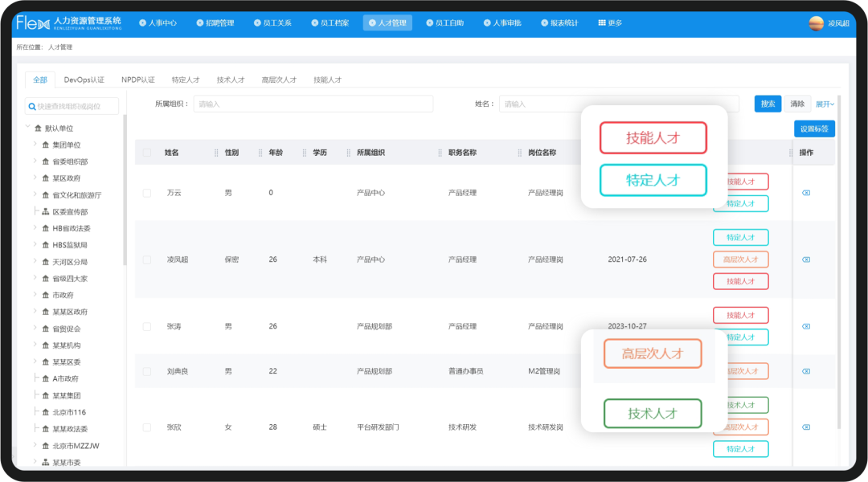Click the action icon in 万云's row
Screen dimensions: 868x482
pyautogui.click(x=806, y=193)
